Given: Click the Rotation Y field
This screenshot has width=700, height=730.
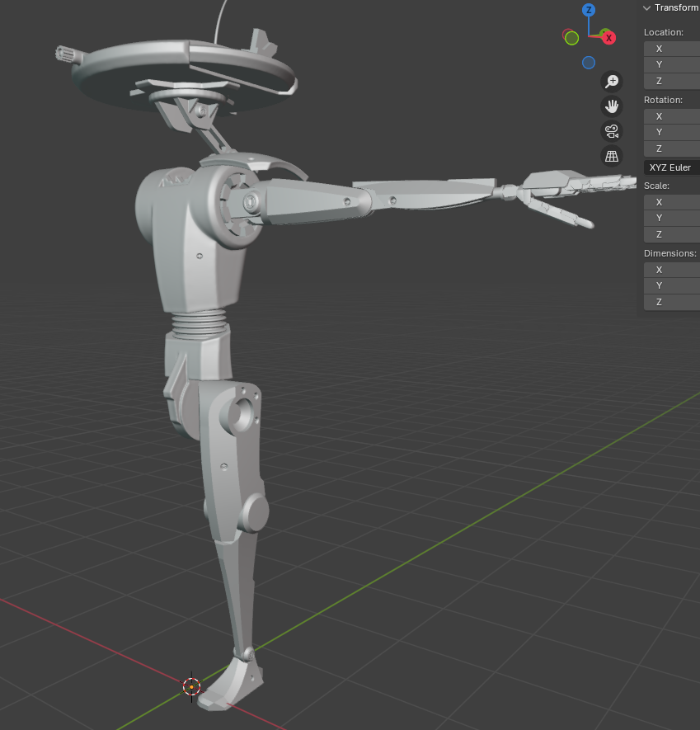Looking at the screenshot, I should tap(671, 132).
